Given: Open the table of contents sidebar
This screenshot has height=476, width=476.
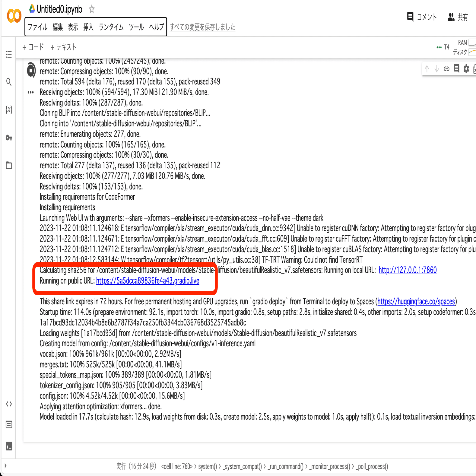Looking at the screenshot, I should [9, 54].
